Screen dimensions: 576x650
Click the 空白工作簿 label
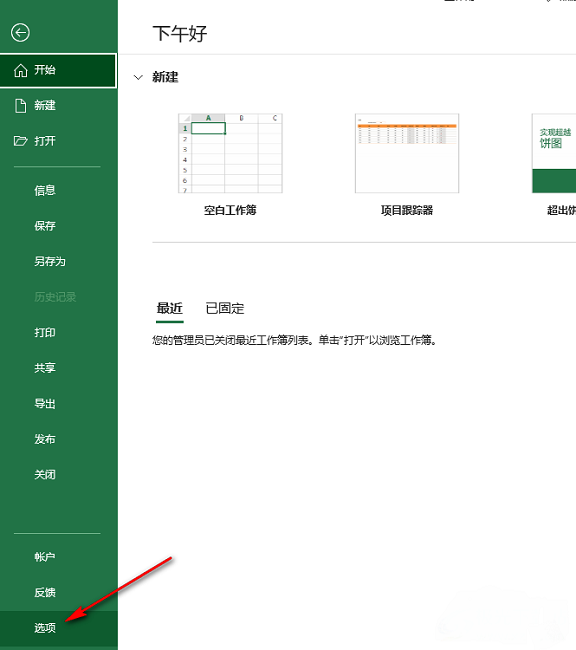click(x=230, y=210)
